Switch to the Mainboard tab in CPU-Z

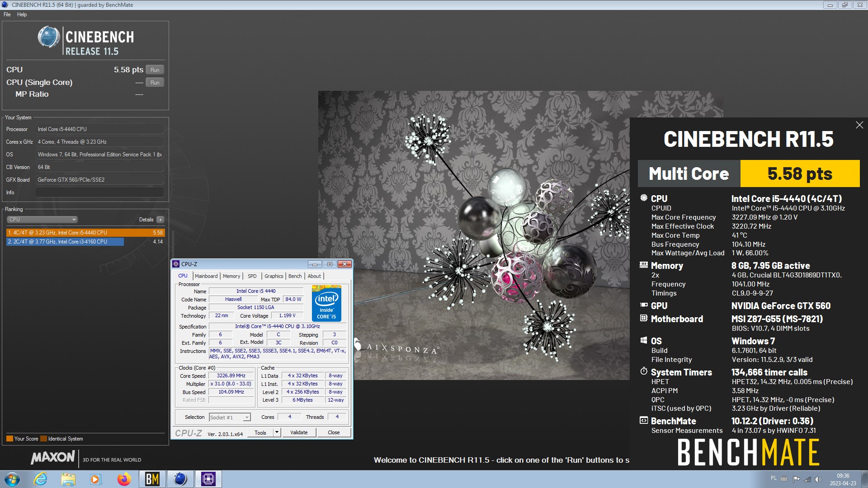pos(206,276)
